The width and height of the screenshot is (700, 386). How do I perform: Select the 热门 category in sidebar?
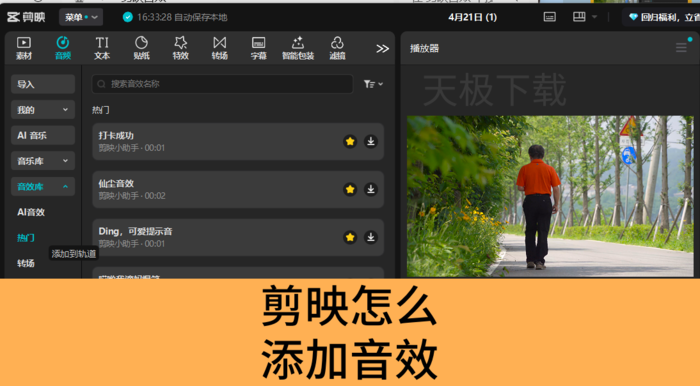click(25, 238)
